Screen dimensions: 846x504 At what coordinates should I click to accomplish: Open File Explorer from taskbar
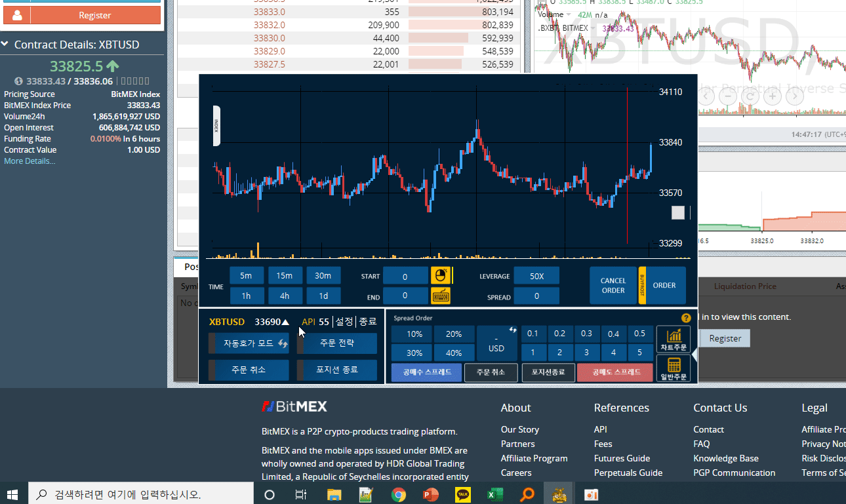pyautogui.click(x=334, y=494)
